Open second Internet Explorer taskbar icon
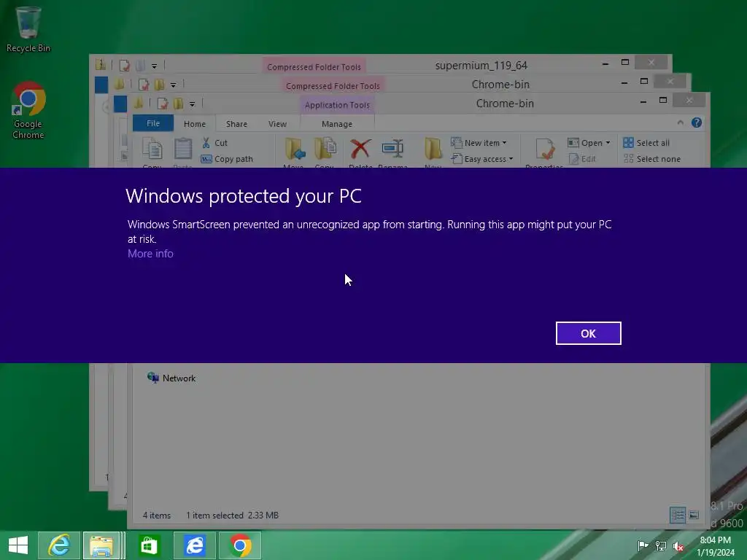 pos(194,545)
